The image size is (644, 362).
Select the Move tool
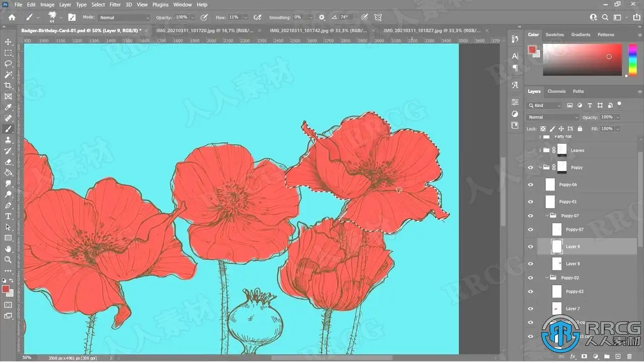(x=8, y=42)
